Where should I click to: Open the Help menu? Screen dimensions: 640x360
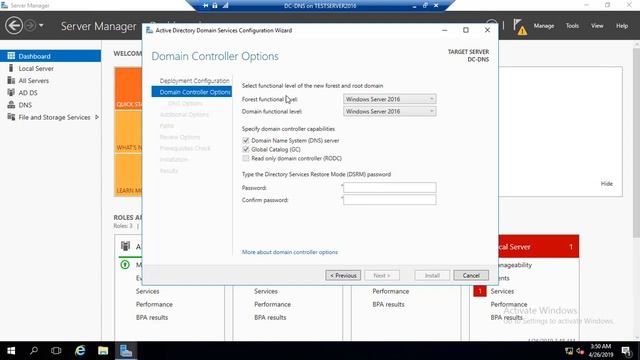(622, 26)
